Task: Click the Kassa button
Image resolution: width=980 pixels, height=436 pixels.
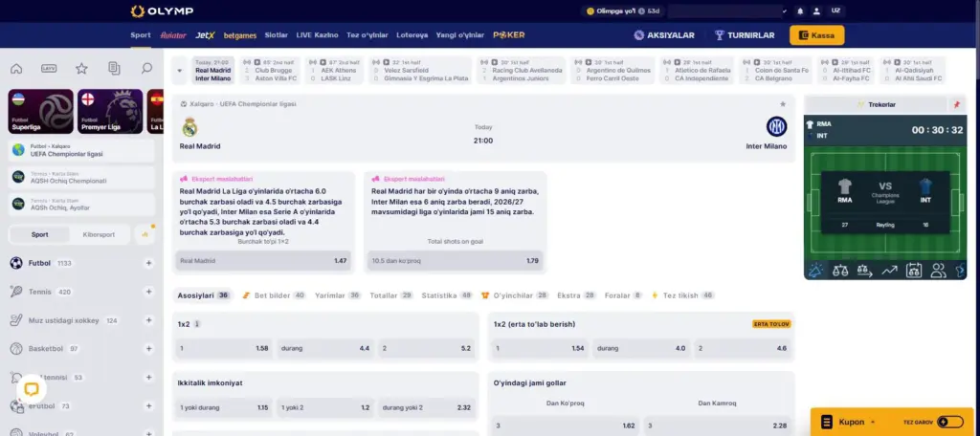Action: [x=817, y=35]
